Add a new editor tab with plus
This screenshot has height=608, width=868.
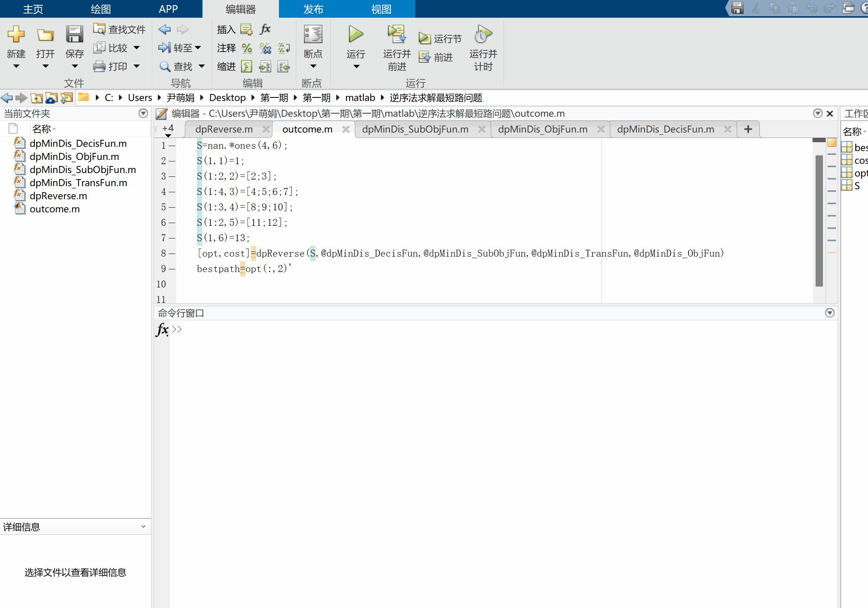[748, 129]
